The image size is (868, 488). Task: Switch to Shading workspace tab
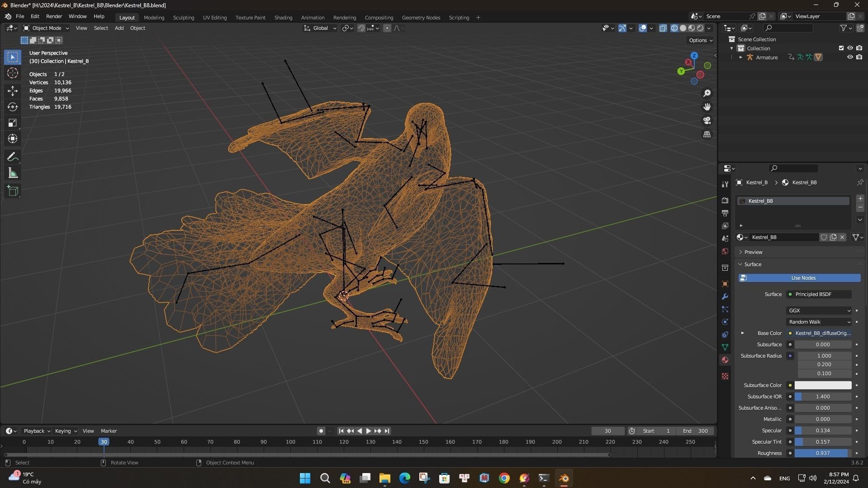(x=283, y=18)
